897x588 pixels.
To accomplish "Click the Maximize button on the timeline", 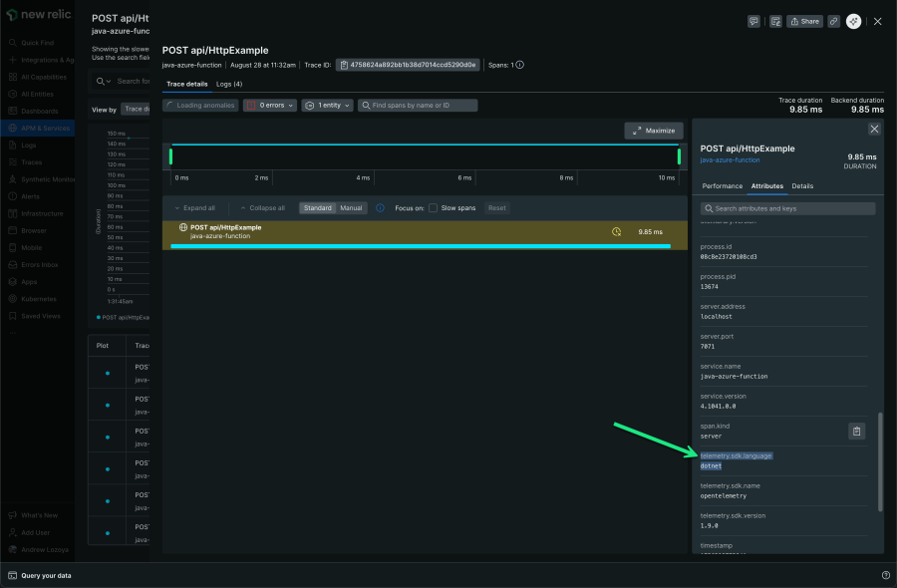I will click(653, 131).
